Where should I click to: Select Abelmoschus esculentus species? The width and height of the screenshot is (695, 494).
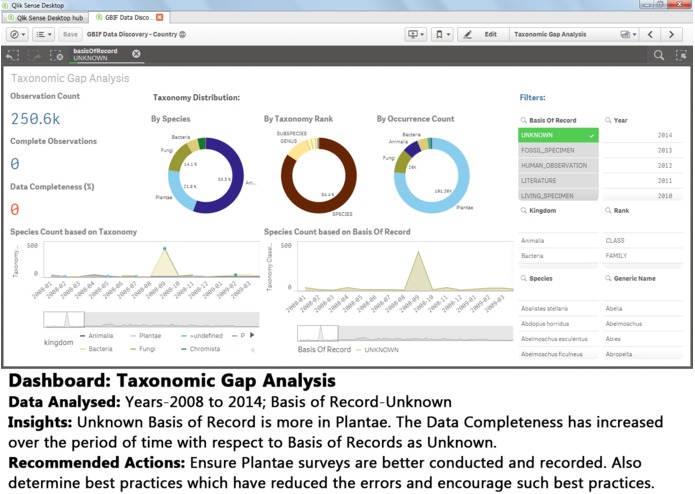558,338
